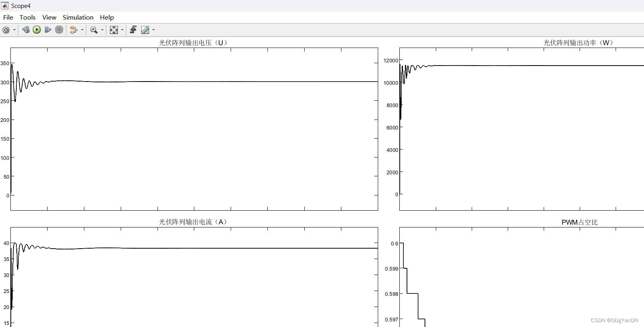Click the 2000 tick label on power plot
644x327 pixels.
coord(392,173)
